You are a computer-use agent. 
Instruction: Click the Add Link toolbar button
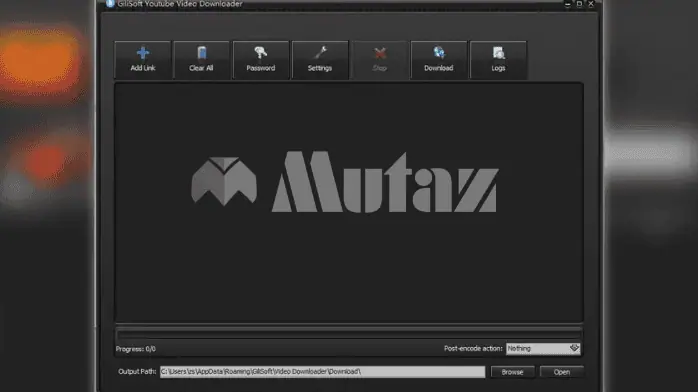[143, 60]
